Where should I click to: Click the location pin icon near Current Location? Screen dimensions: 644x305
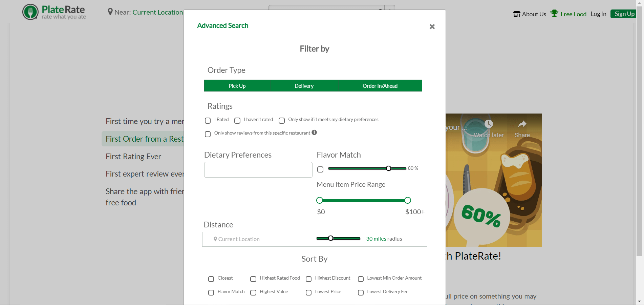tap(110, 12)
